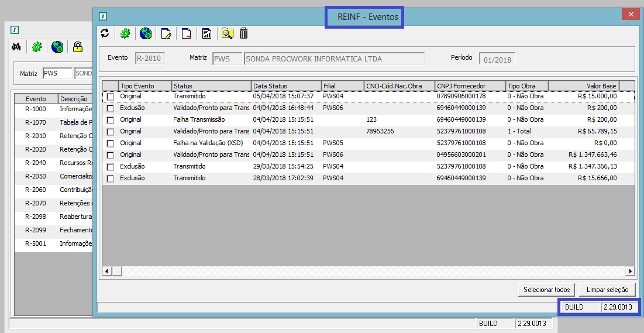Click right arrow of horizontal scrollbar
Viewport: 644px width, 333px height.
(630, 271)
